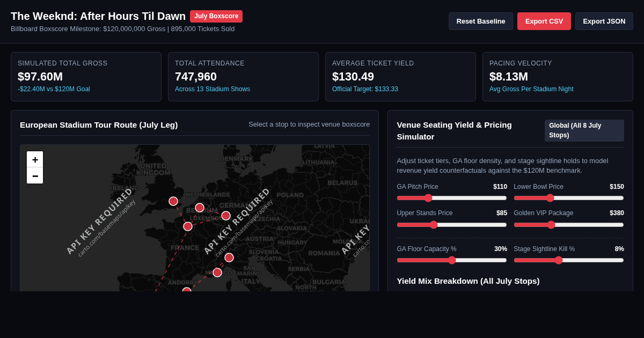Viewport: 644px width, 338px height.
Task: Adjust the Stage Sightline Kill % slider
Action: [x=569, y=260]
